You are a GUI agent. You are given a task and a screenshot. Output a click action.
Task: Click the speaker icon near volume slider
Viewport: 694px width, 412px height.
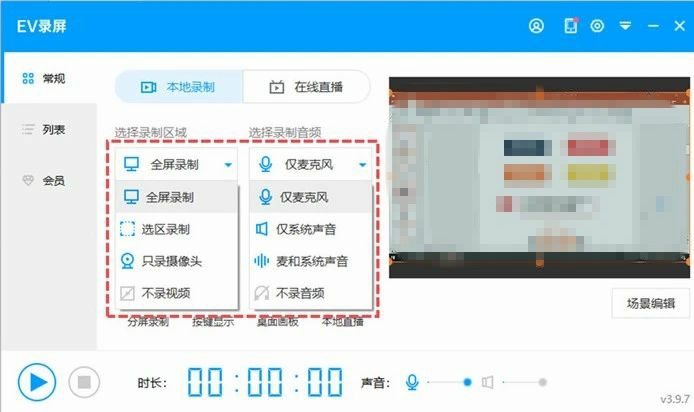click(487, 382)
